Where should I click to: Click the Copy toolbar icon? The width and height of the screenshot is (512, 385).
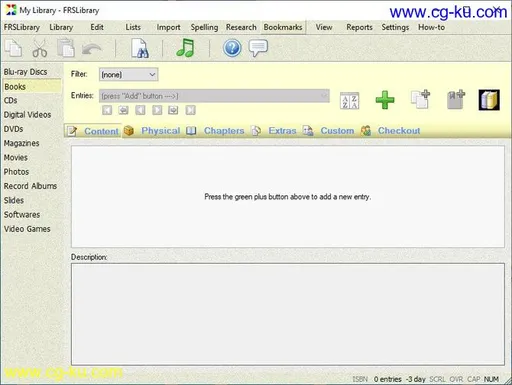point(14,48)
